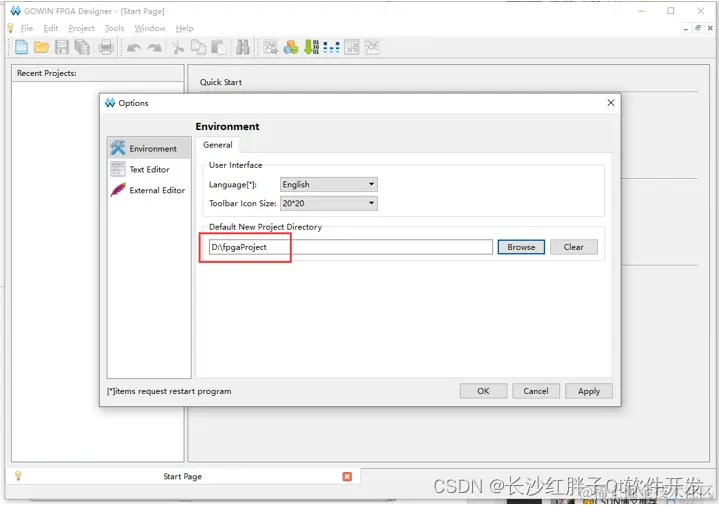Viewport: 719px width, 506px height.
Task: Confirm with the OK button
Action: point(483,391)
